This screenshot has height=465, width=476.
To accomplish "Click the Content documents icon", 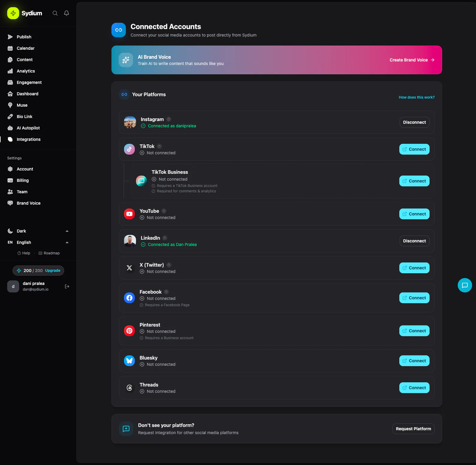I will pyautogui.click(x=10, y=60).
